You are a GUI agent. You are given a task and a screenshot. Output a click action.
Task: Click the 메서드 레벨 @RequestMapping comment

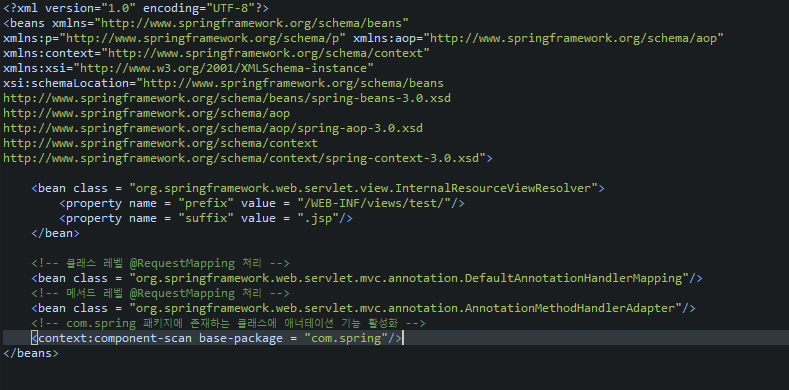pos(161,293)
